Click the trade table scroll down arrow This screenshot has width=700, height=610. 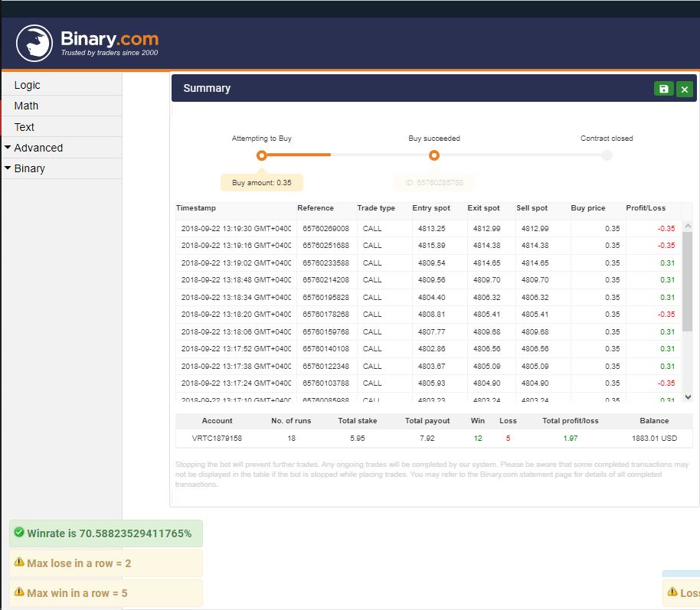(688, 396)
